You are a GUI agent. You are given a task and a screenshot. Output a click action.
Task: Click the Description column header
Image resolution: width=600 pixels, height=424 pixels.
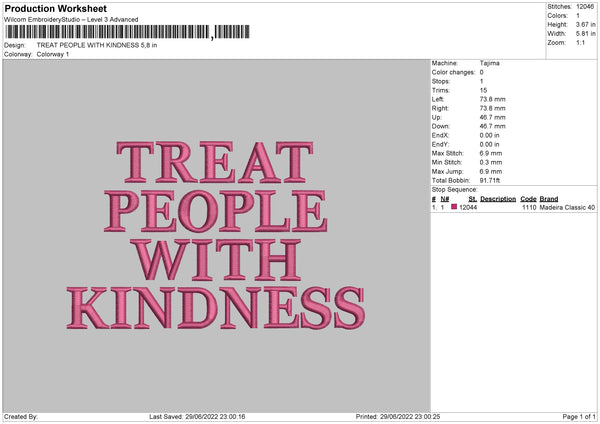pos(498,199)
